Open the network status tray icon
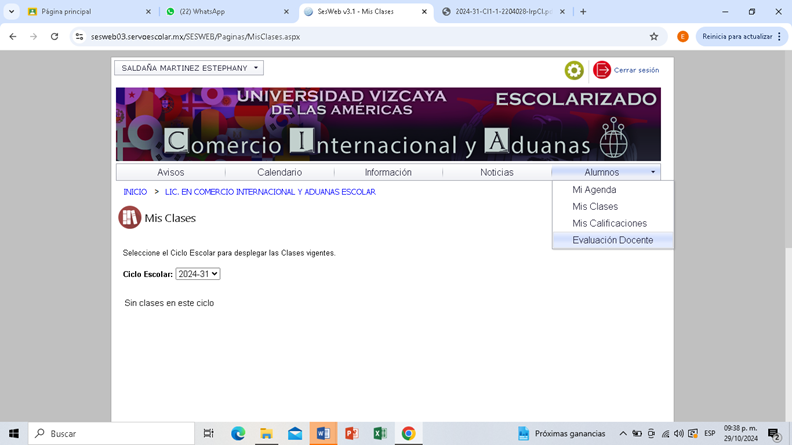The image size is (792, 445). [665, 433]
